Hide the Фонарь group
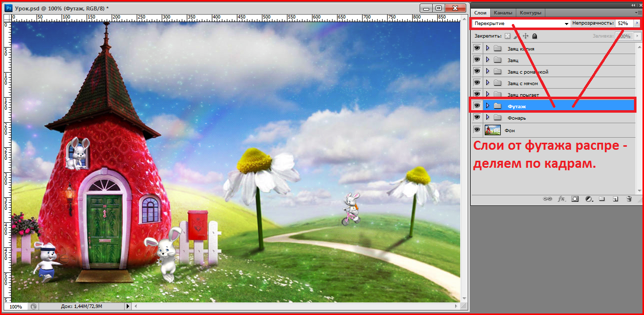The image size is (644, 315). 477,117
